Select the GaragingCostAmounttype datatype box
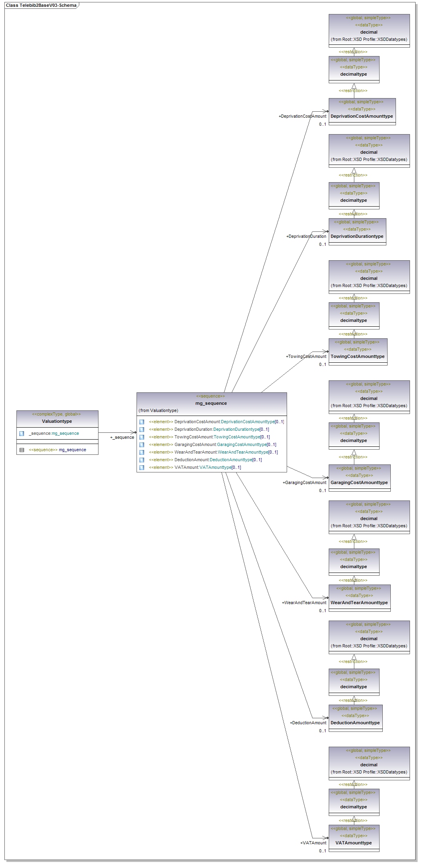426x868 pixels. click(359, 482)
